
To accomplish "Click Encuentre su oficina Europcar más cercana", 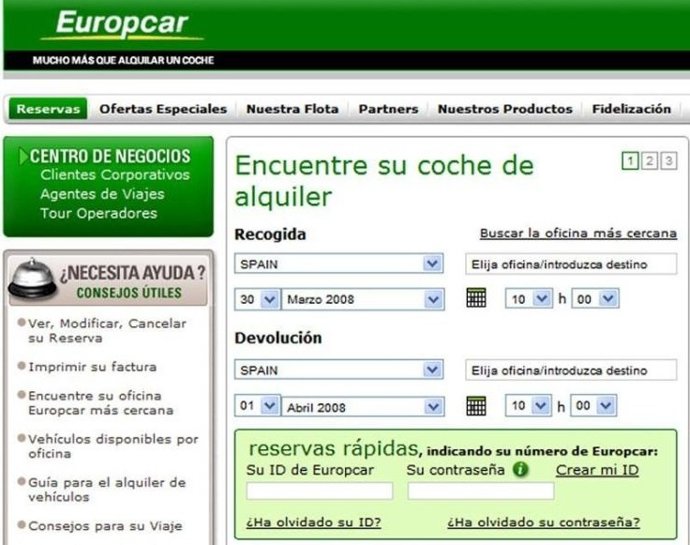I will tap(101, 403).
